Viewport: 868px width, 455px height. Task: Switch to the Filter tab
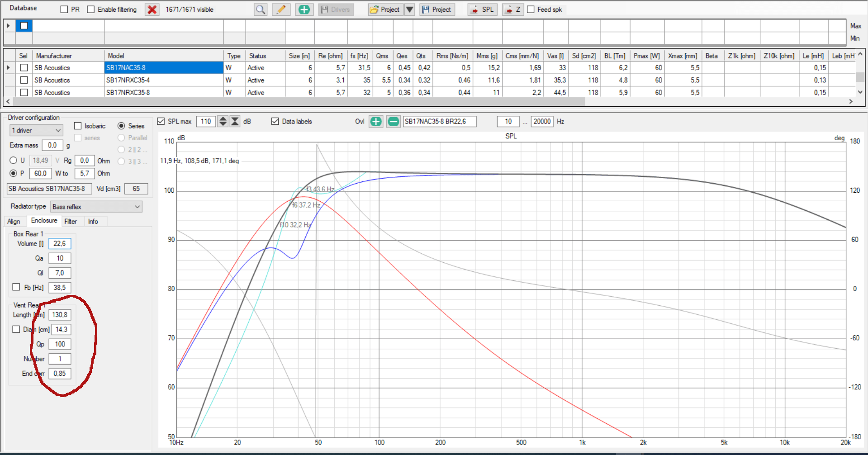71,221
